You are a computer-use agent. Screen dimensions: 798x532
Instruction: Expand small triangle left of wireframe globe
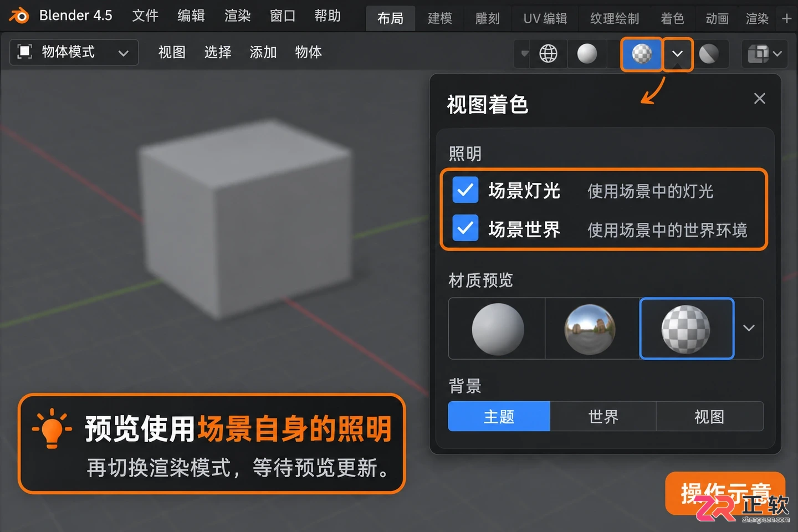click(525, 54)
